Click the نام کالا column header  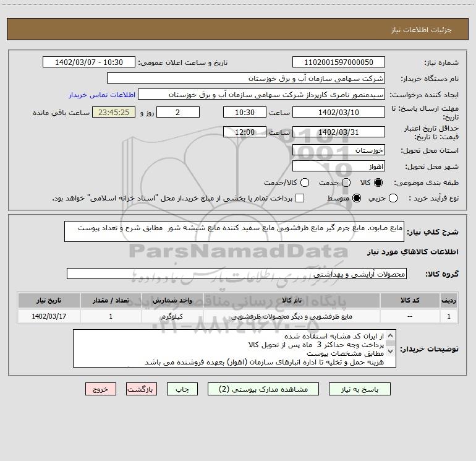(292, 300)
